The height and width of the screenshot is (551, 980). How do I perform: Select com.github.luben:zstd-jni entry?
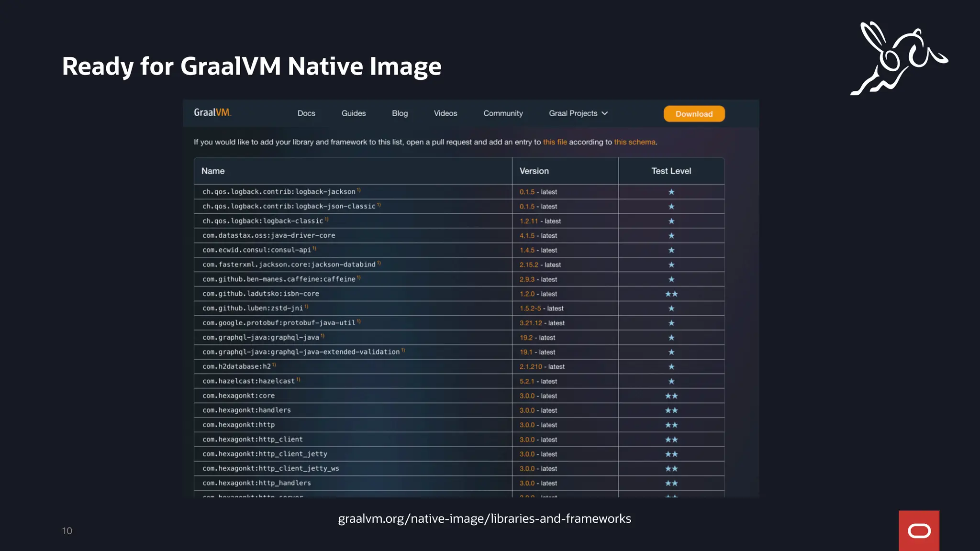tap(253, 309)
